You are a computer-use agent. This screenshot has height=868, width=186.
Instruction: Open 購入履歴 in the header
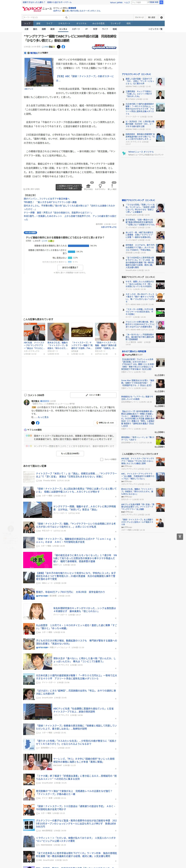coord(152,17)
